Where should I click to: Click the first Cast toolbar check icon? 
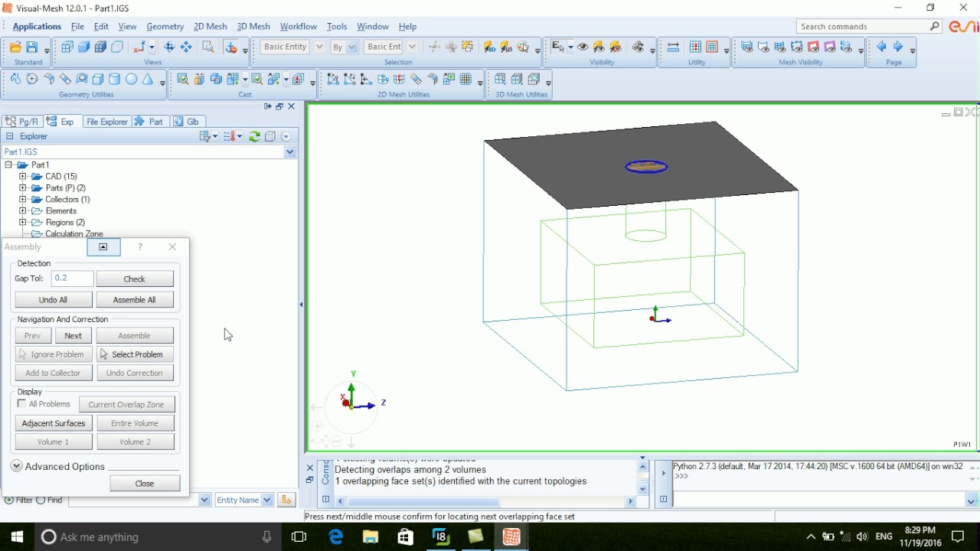[182, 79]
